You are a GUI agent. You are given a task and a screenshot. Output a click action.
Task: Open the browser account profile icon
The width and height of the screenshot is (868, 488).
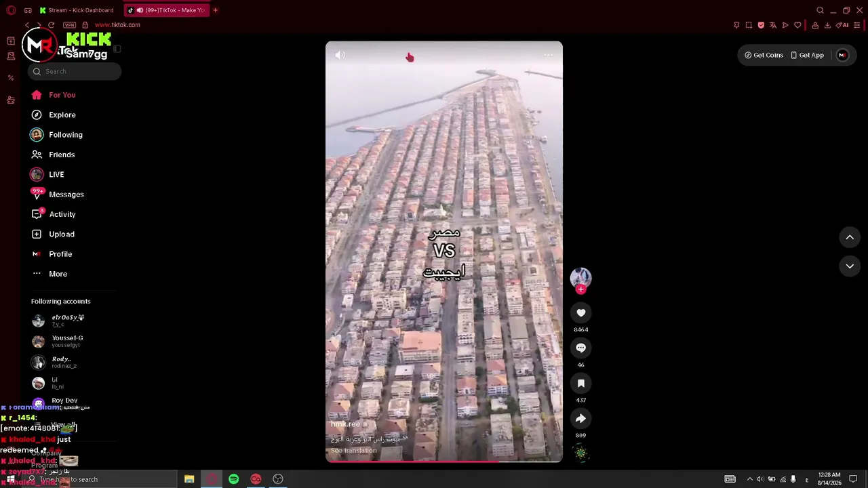pos(815,25)
